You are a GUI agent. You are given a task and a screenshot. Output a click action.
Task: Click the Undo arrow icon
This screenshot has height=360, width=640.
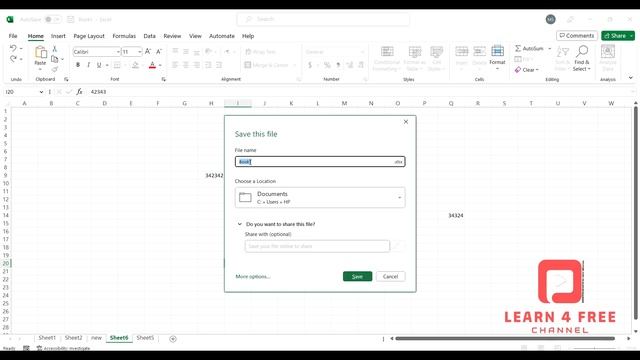(13, 49)
